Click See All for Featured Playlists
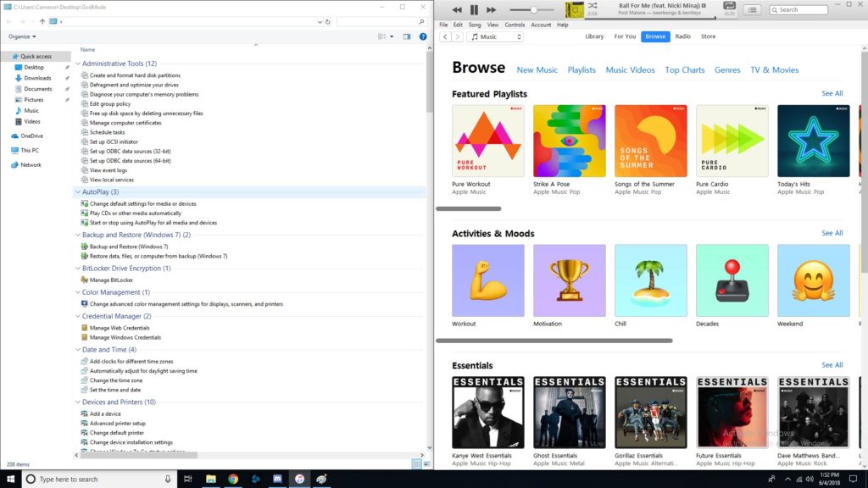The width and height of the screenshot is (868, 488). coord(832,94)
